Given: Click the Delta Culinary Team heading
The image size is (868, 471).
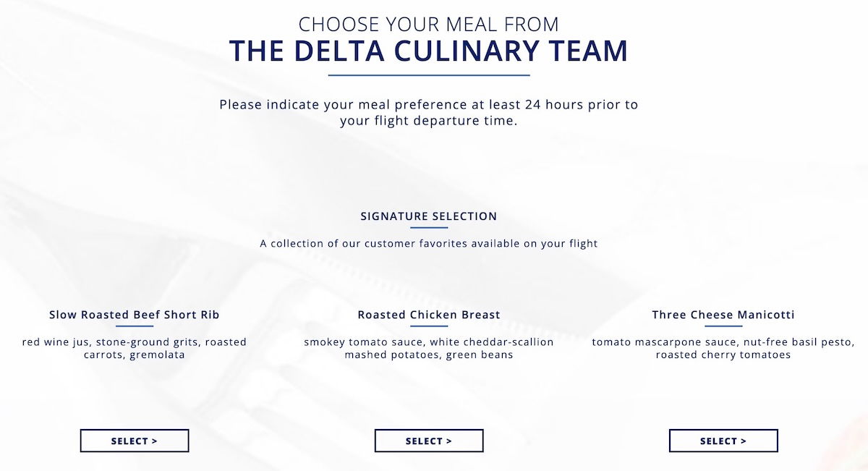Looking at the screenshot, I should [x=429, y=51].
